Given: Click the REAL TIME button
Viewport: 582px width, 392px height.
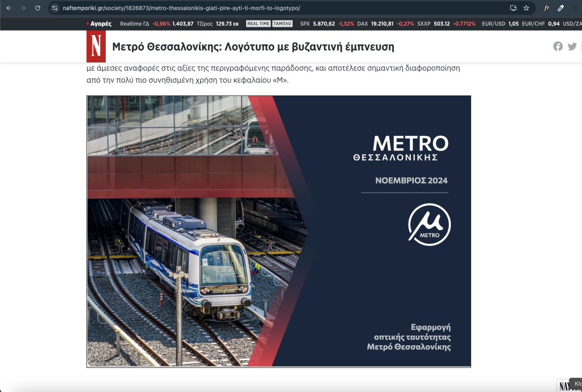Looking at the screenshot, I should click(x=259, y=24).
